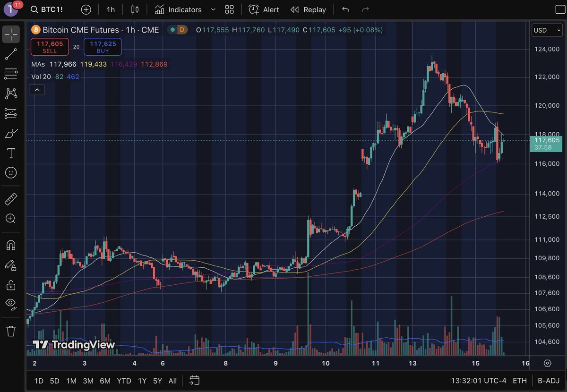Screen dimensions: 567x392
Task: Open the user profile avatar menu
Action: click(x=11, y=9)
